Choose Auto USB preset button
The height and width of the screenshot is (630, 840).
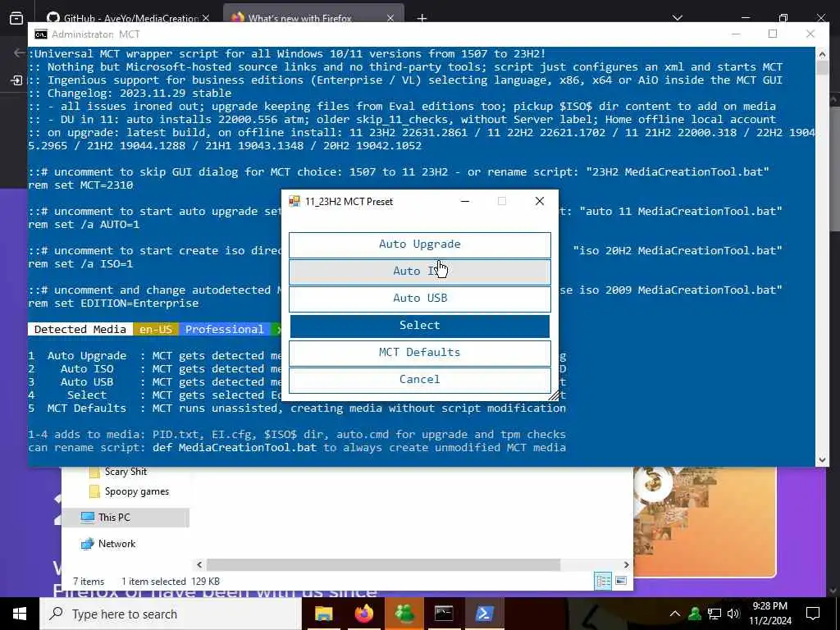click(419, 299)
